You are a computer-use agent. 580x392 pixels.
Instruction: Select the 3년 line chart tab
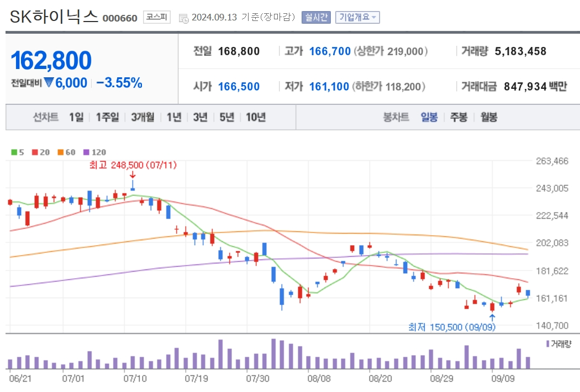pyautogui.click(x=200, y=117)
